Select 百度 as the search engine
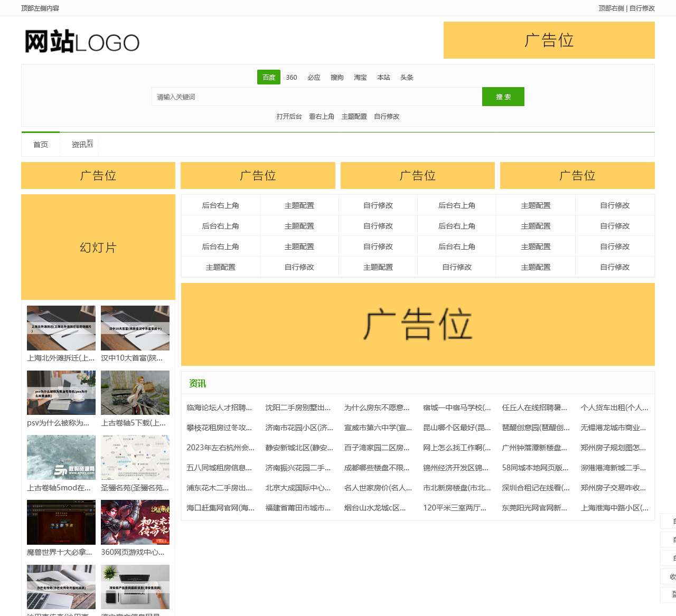Viewport: 676px width, 616px height. click(268, 77)
